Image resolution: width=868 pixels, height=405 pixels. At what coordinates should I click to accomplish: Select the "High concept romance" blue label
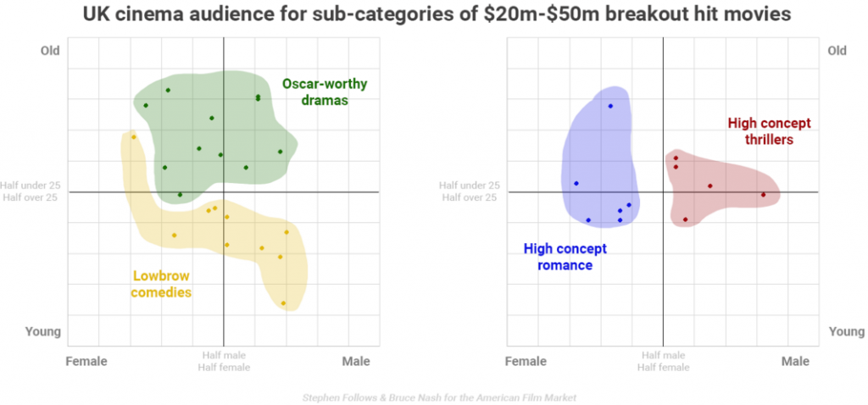point(557,257)
